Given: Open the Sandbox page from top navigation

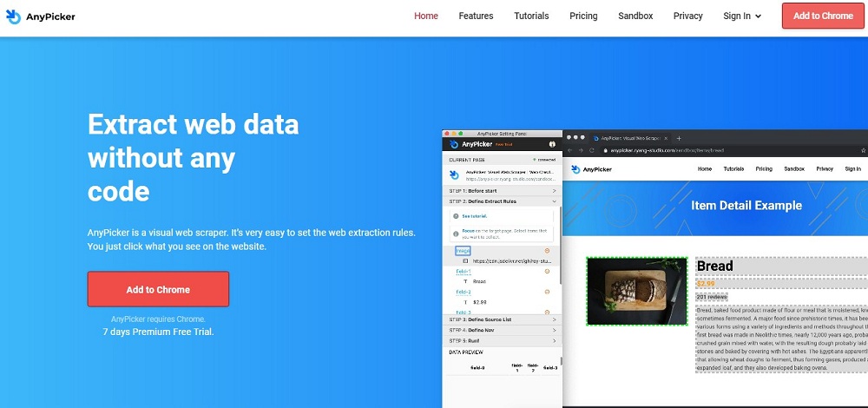Looking at the screenshot, I should pyautogui.click(x=635, y=16).
